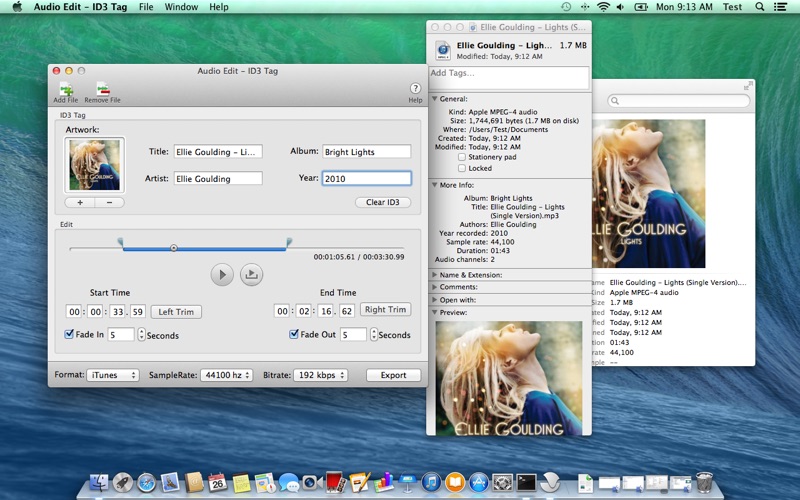Open the Test user menu

tap(732, 7)
